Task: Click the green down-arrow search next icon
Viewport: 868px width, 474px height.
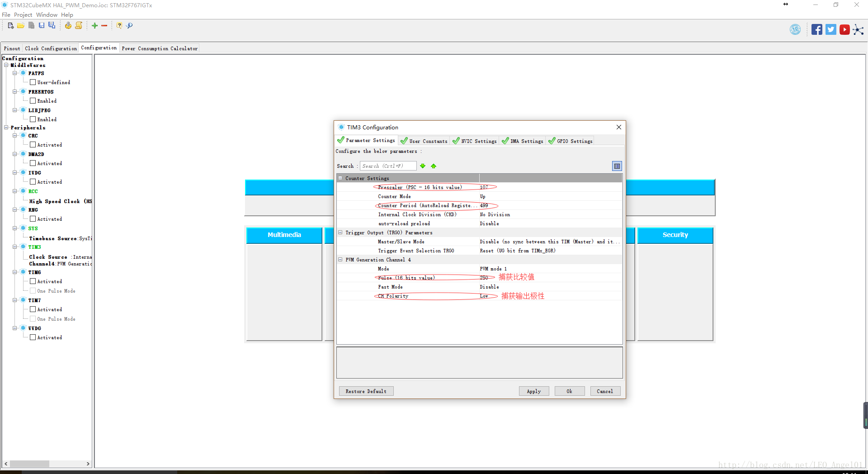Action: [423, 166]
